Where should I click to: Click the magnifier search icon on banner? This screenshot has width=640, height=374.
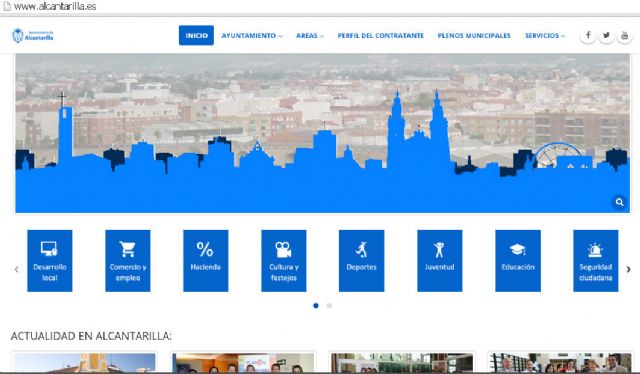coord(620,202)
